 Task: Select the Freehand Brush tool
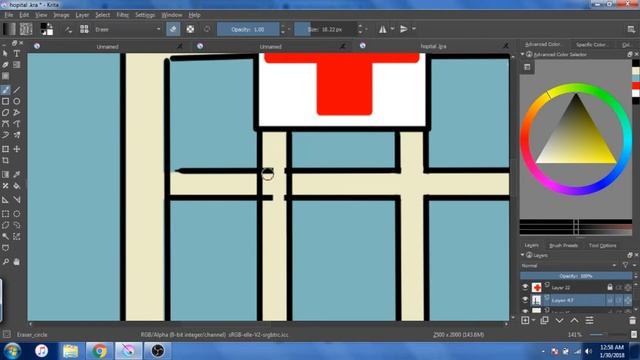5,90
